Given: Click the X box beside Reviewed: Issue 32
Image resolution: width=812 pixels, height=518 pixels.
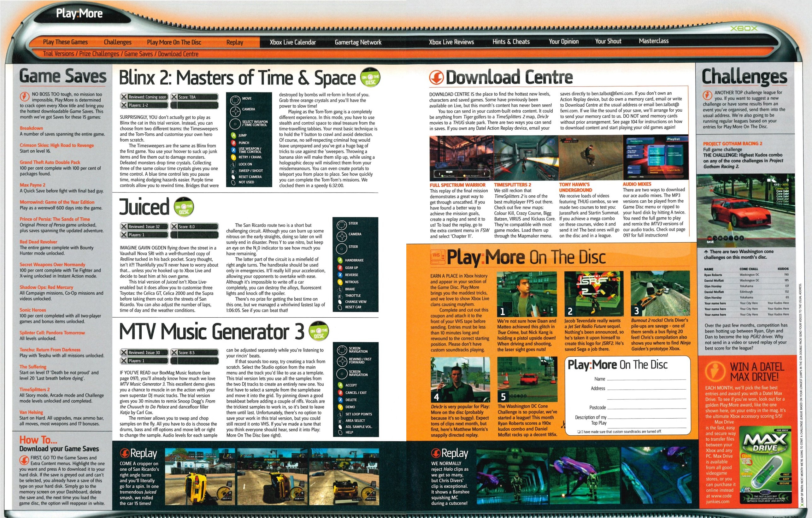Looking at the screenshot, I should tap(124, 227).
